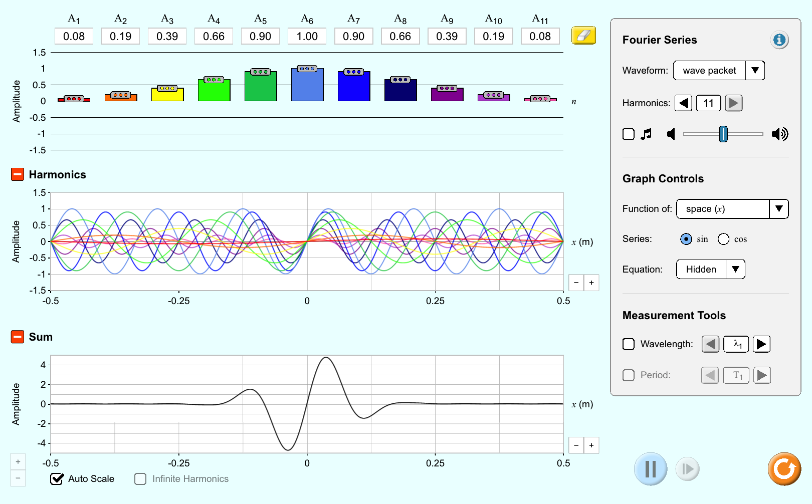
Task: Grab the red A1 amplitude bar handle
Action: tap(74, 99)
